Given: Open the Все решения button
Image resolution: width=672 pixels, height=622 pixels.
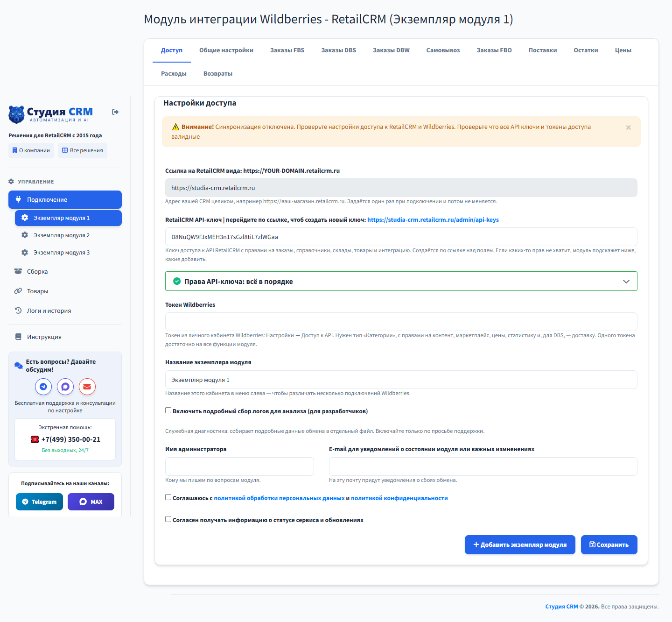Looking at the screenshot, I should [83, 150].
